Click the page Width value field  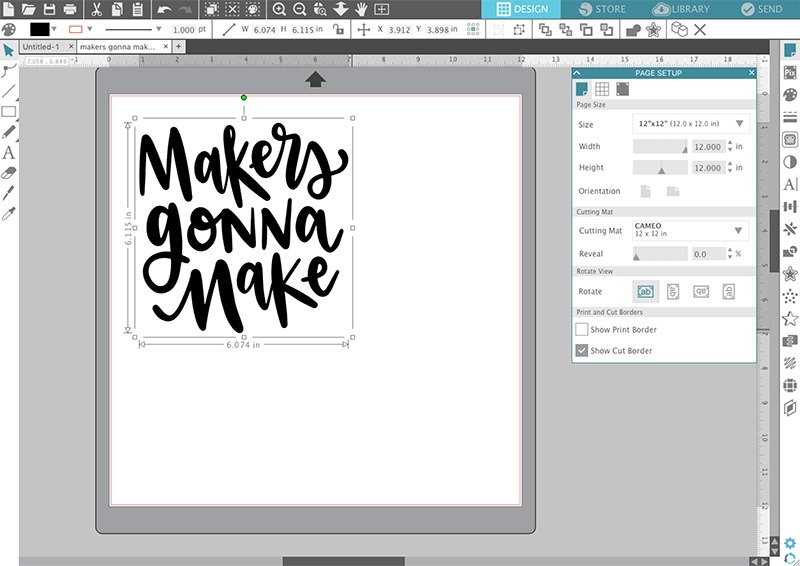[x=707, y=146]
